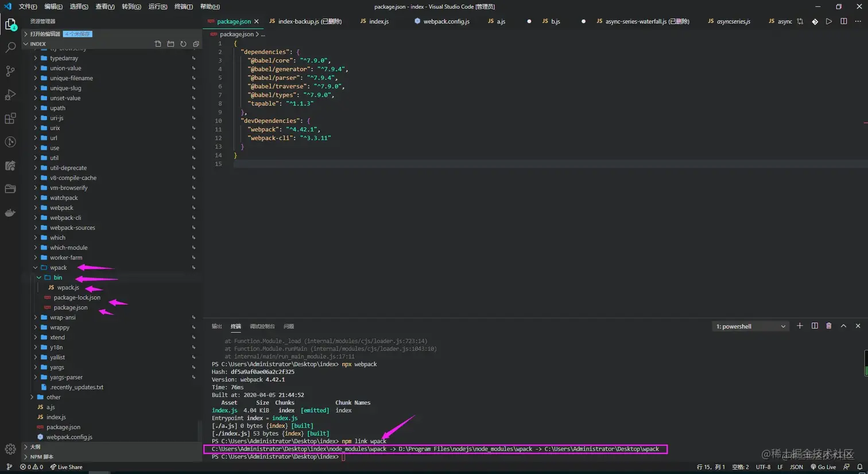868x474 pixels.
Task: Click Go Live in the status bar
Action: pos(823,467)
